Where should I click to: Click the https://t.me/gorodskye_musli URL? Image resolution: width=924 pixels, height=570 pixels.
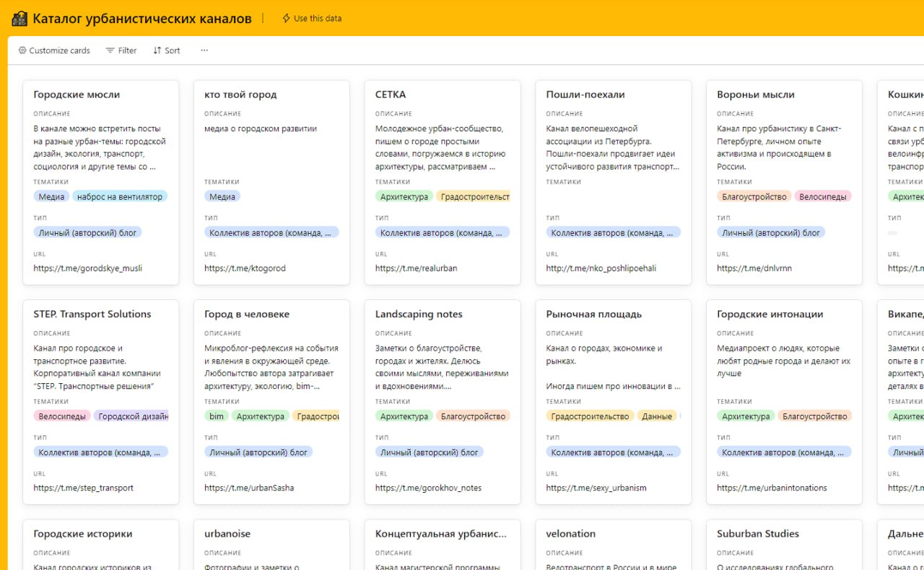(88, 268)
